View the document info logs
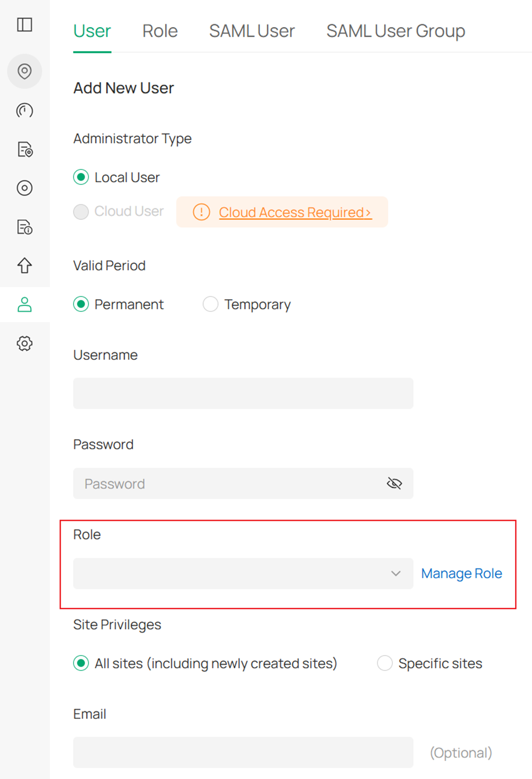 24,228
